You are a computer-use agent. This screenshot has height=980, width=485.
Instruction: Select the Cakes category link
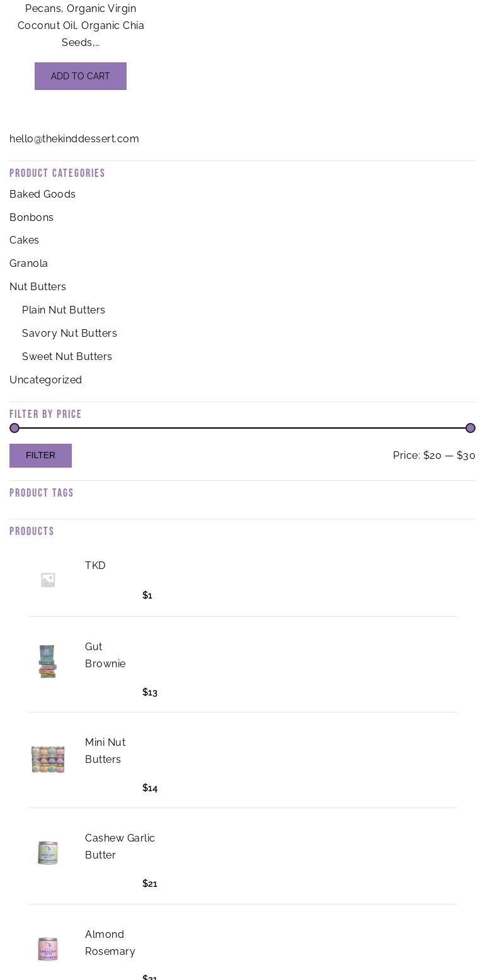(x=24, y=240)
